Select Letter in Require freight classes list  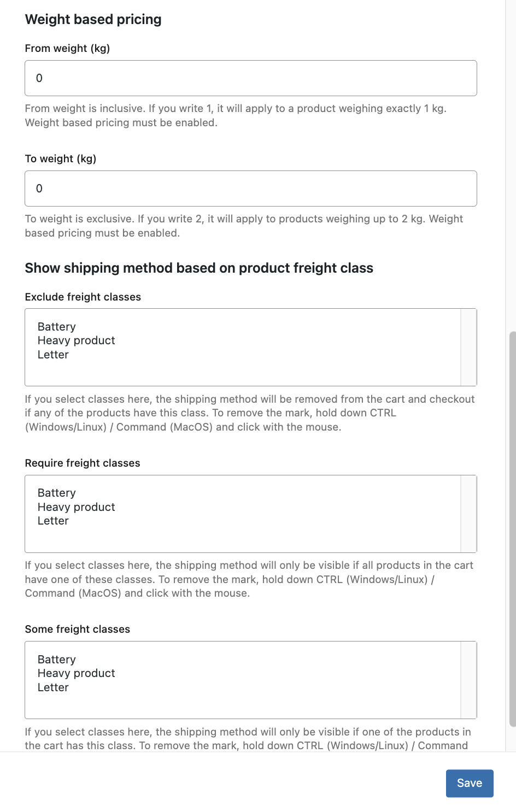pos(53,521)
